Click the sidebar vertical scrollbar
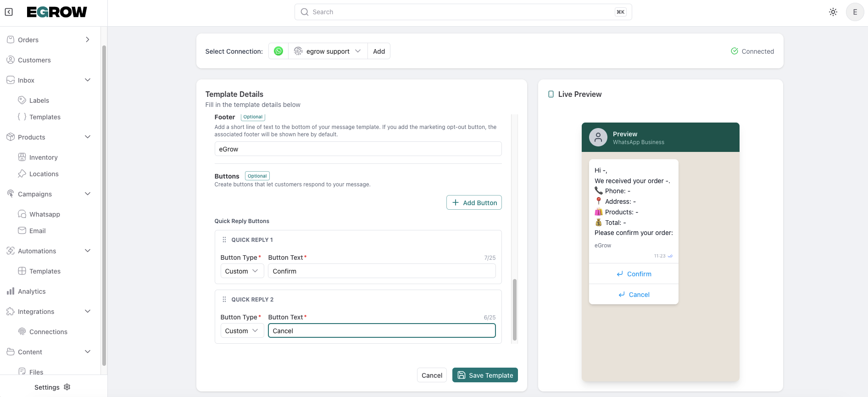 tap(104, 205)
